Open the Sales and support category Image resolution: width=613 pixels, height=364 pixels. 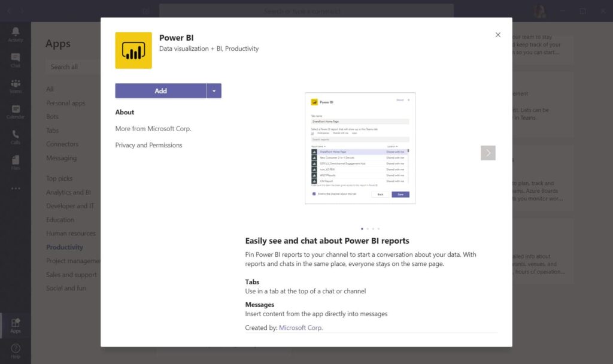coord(71,274)
